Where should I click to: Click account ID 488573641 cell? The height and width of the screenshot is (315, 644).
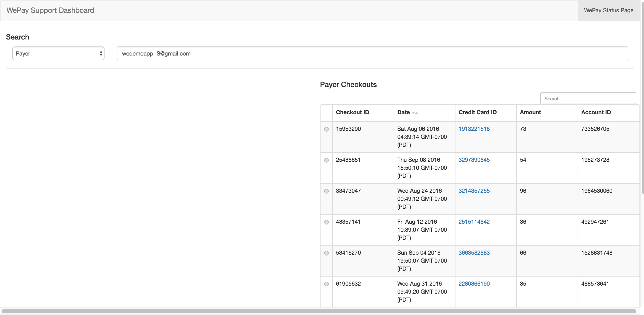(609, 292)
